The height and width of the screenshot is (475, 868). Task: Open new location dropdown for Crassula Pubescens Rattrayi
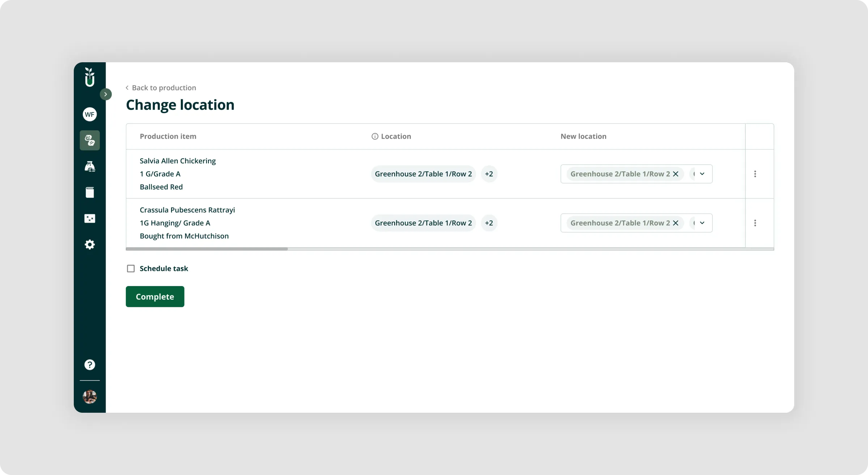point(702,223)
